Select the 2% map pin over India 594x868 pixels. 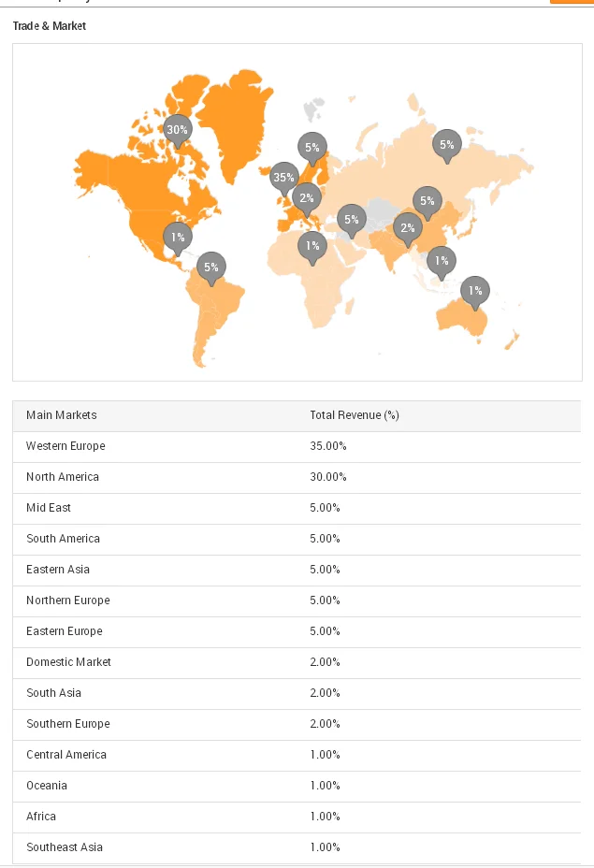point(407,227)
